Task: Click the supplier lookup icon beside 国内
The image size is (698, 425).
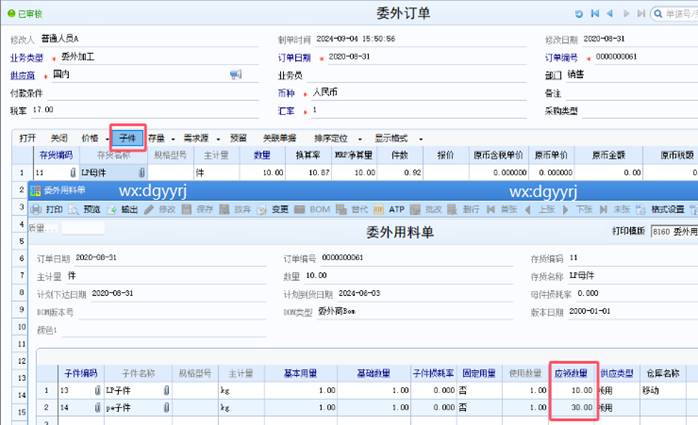Action: tap(236, 75)
